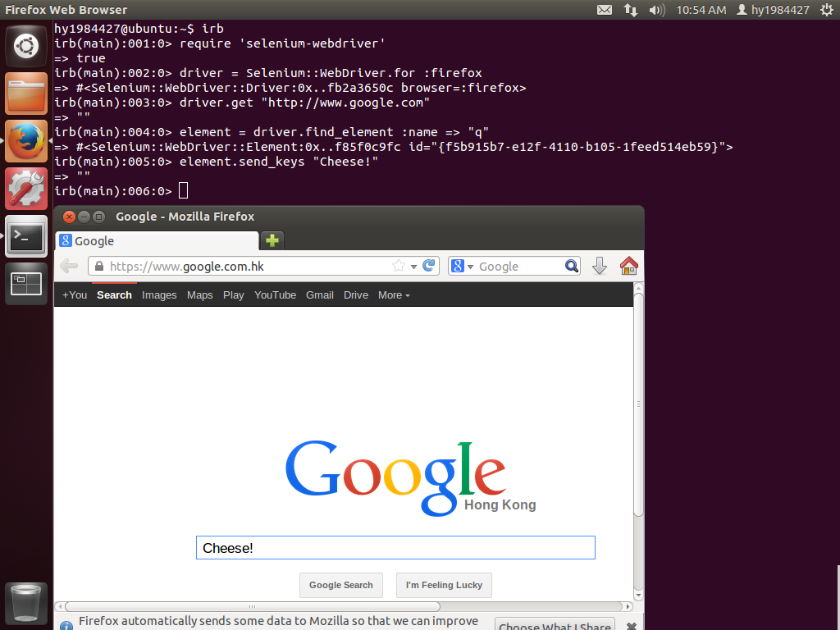The height and width of the screenshot is (630, 840).
Task: Click the irb(main):006:0> prompt in terminal
Action: (x=113, y=190)
